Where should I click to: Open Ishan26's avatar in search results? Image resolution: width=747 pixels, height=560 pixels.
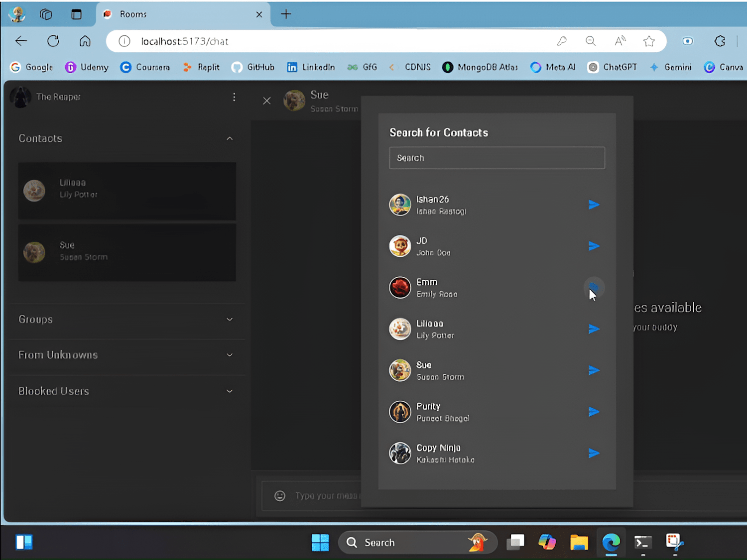click(400, 205)
